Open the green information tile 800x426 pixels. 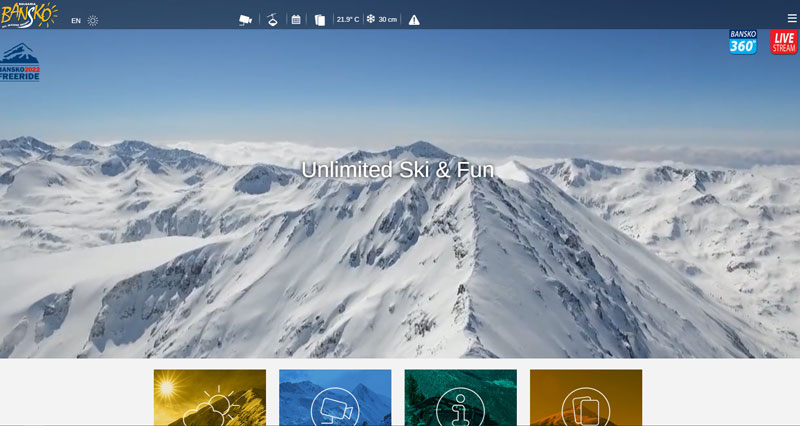[460, 398]
